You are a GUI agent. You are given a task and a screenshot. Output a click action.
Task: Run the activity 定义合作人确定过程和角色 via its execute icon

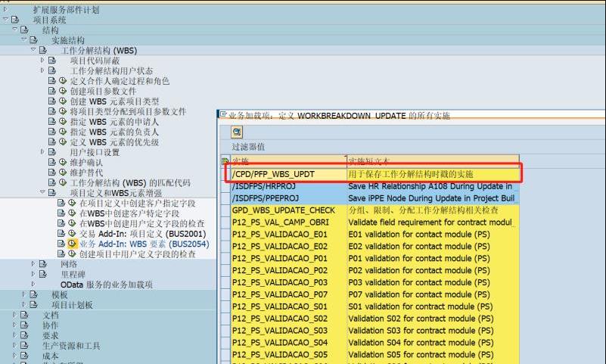pos(63,81)
